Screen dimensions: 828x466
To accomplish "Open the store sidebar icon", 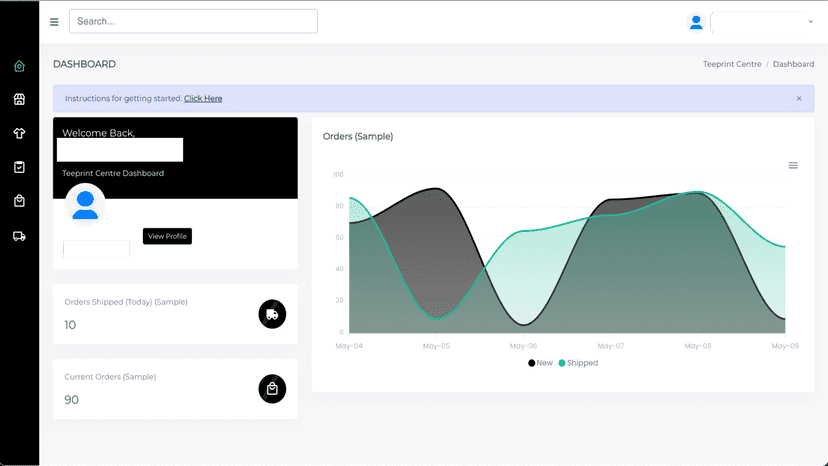I will pyautogui.click(x=19, y=99).
